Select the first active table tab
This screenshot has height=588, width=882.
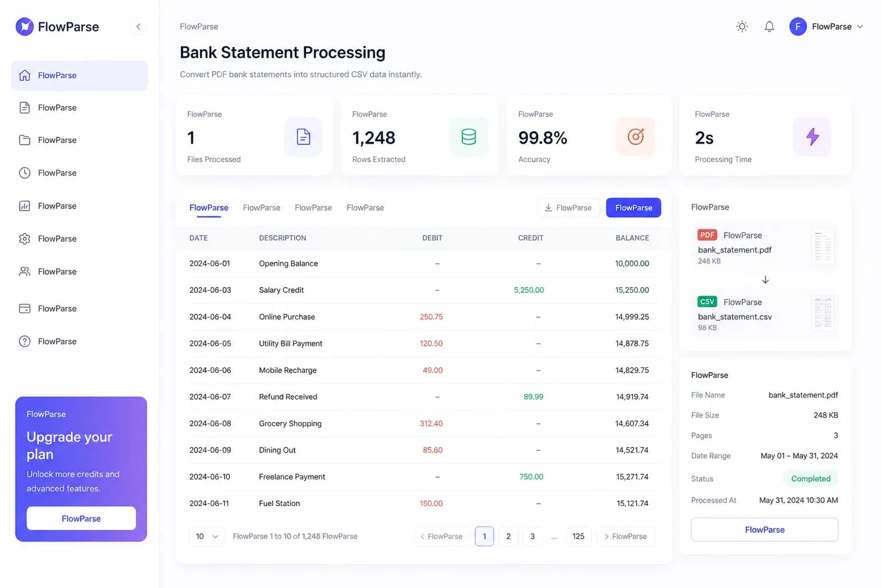click(x=209, y=208)
